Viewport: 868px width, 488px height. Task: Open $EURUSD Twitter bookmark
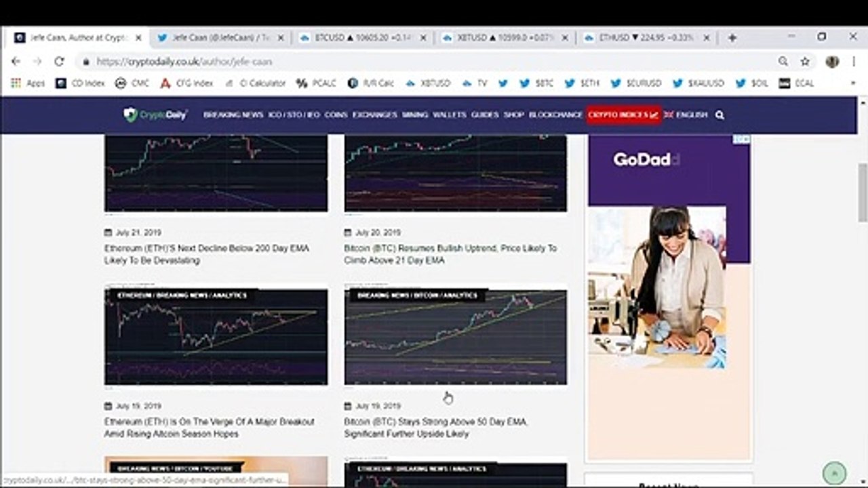pos(636,83)
